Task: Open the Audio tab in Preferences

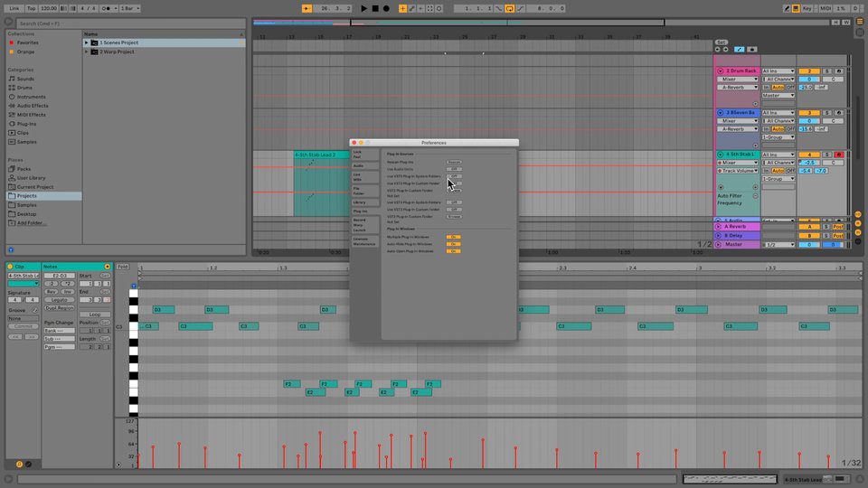Action: click(x=364, y=165)
